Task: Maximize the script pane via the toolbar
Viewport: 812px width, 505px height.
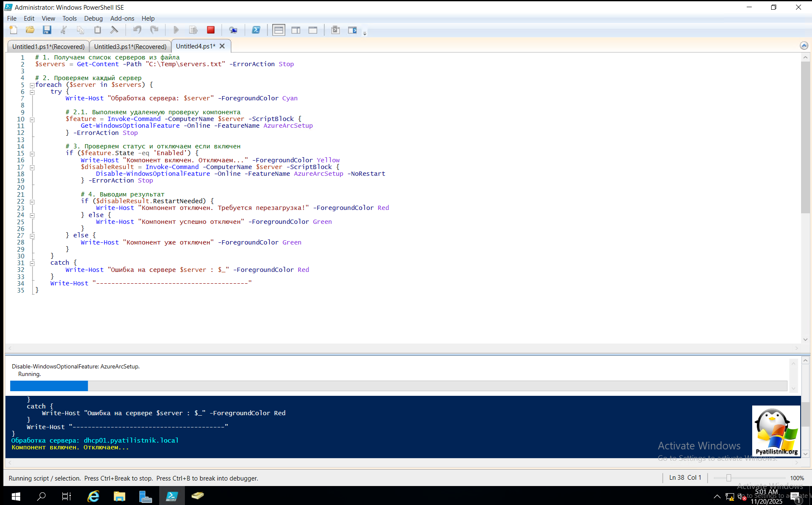Action: coord(313,30)
